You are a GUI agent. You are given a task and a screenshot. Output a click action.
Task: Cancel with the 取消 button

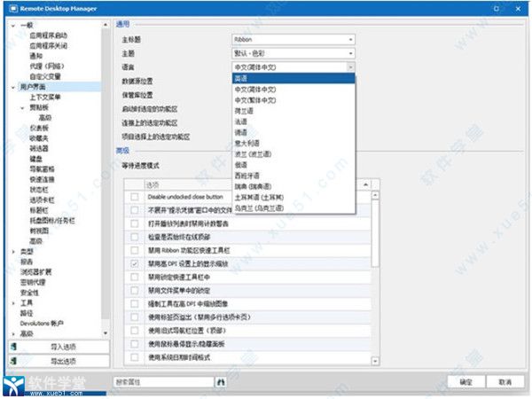point(505,382)
